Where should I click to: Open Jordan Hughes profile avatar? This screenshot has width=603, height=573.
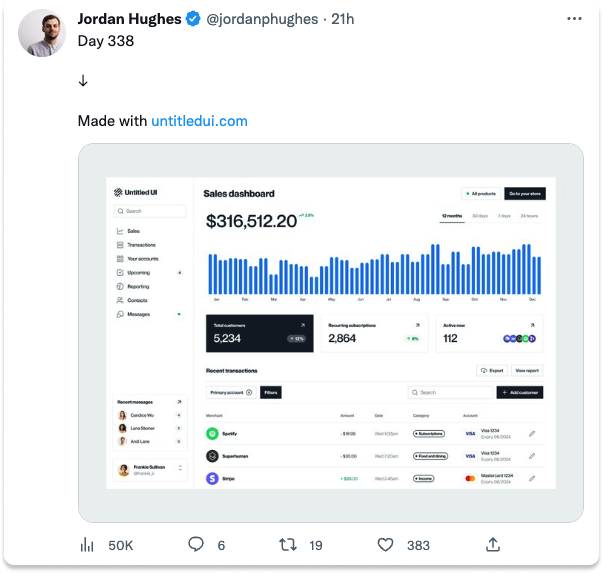pos(42,33)
